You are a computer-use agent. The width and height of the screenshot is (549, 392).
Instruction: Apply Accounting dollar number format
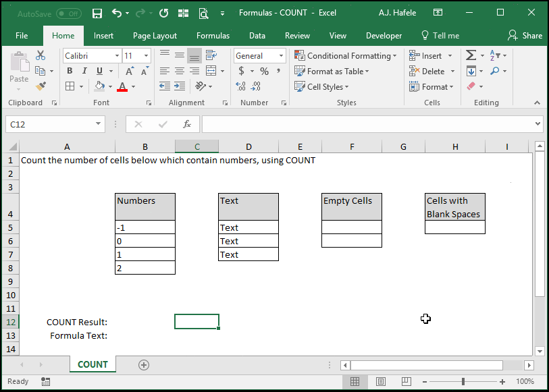tap(241, 71)
